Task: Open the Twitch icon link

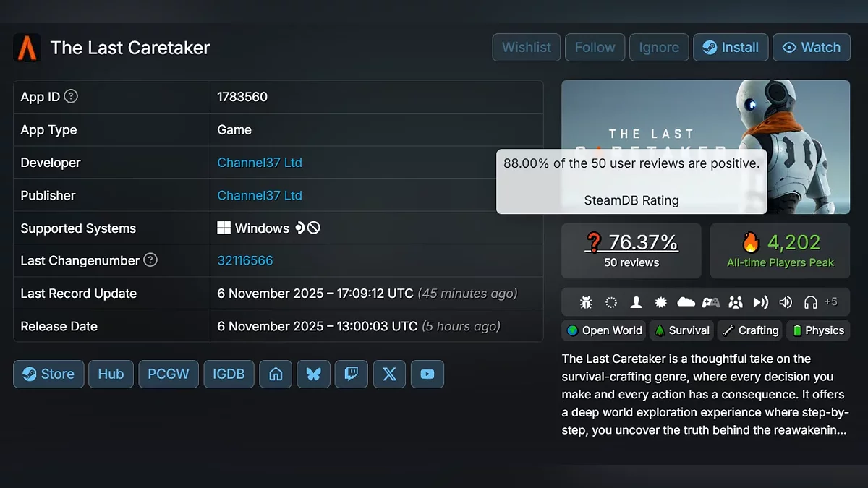Action: point(352,374)
